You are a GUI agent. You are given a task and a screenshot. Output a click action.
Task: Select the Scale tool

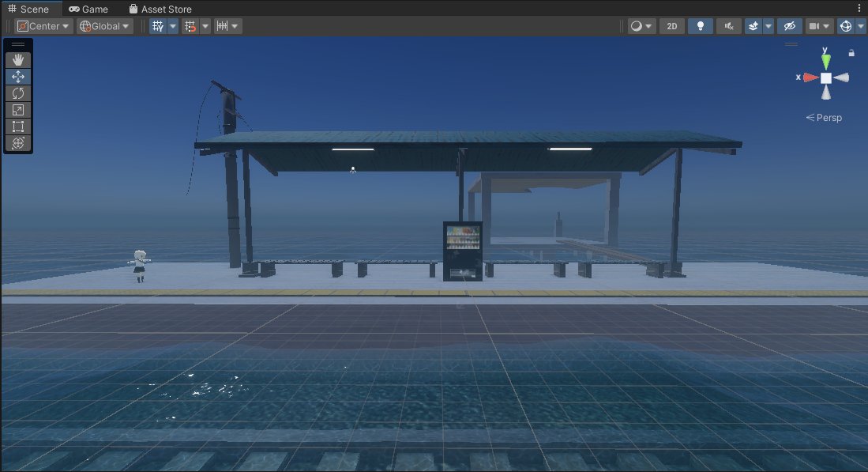17,110
